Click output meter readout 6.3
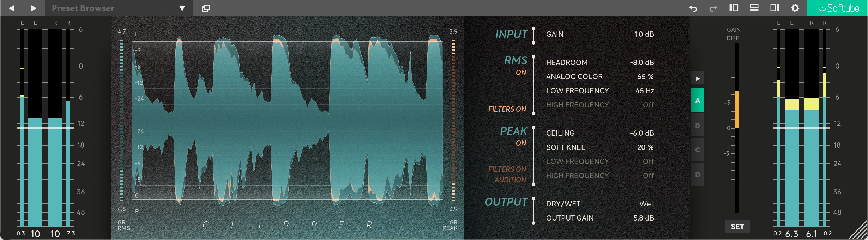This screenshot has width=868, height=240. coord(791,234)
